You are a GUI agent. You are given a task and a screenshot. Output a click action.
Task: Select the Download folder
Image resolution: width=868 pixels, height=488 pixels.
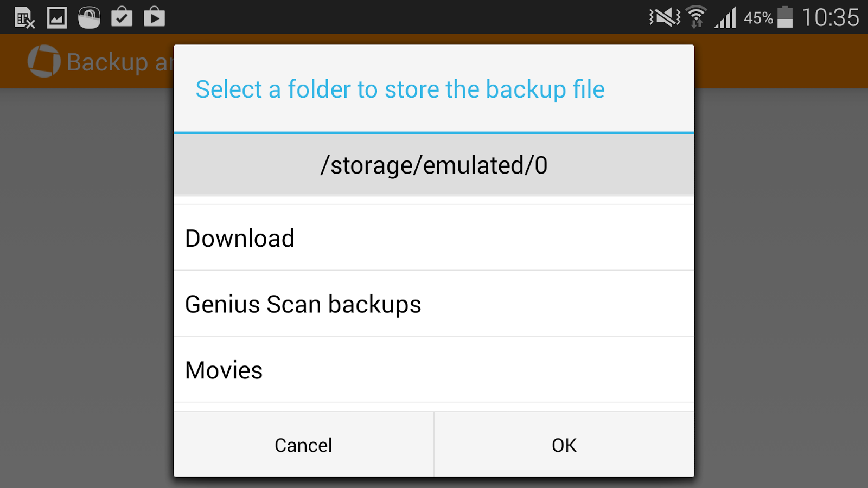coord(434,237)
